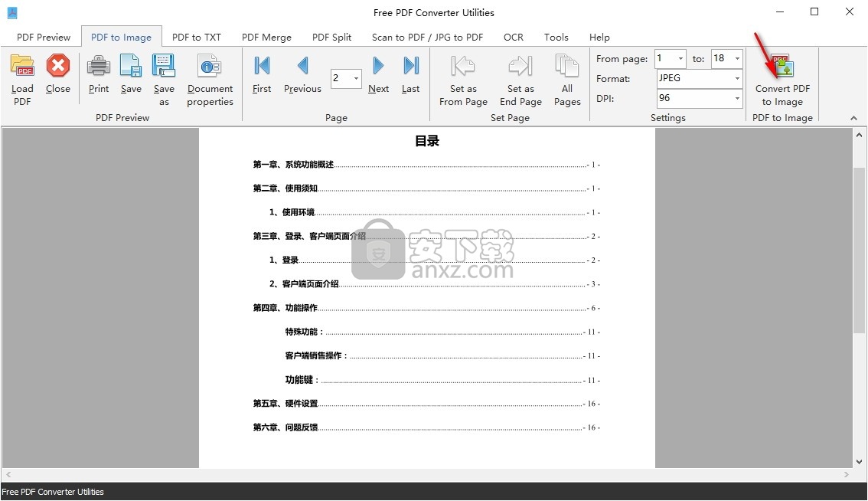The height and width of the screenshot is (501, 868).
Task: Go to Previous page
Action: (x=302, y=74)
